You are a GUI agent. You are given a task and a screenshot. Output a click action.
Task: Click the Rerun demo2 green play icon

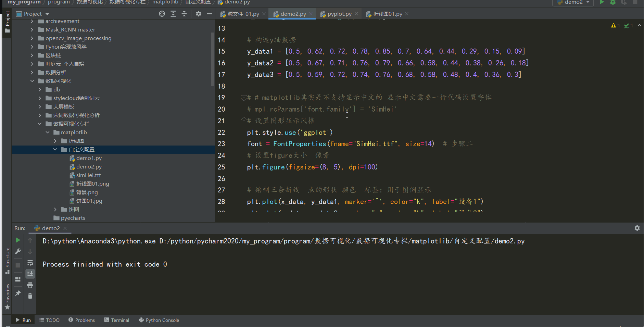click(x=18, y=240)
